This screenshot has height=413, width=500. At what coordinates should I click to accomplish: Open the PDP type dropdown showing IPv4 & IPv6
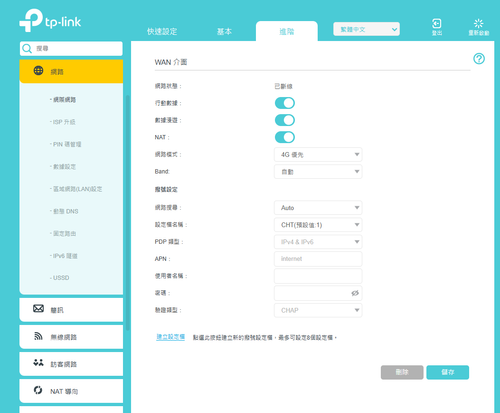coord(318,242)
